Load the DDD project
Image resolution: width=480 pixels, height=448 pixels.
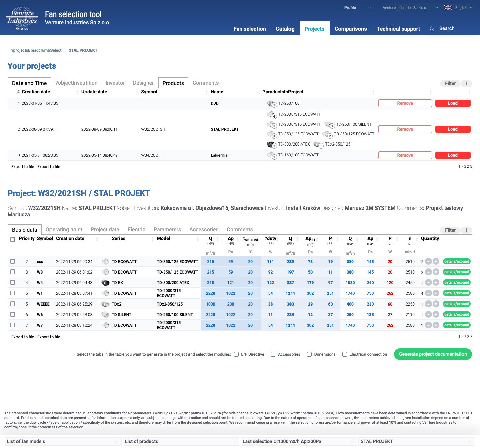click(453, 103)
